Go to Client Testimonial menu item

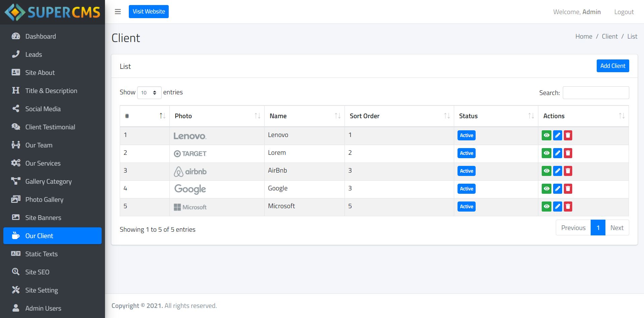(x=50, y=127)
